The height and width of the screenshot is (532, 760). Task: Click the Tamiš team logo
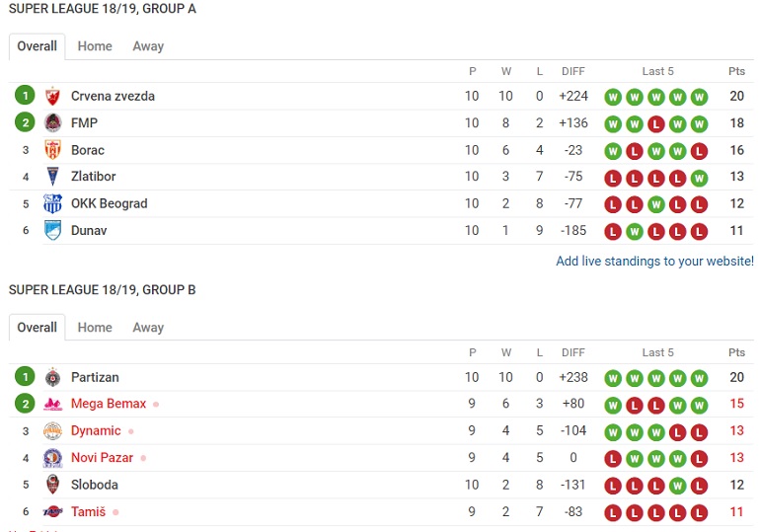(53, 511)
